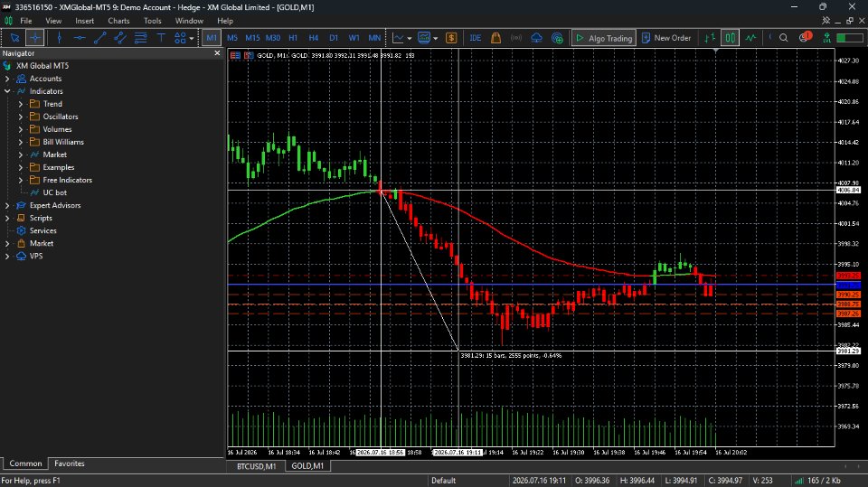Select Services in the Navigator

pyautogui.click(x=42, y=230)
